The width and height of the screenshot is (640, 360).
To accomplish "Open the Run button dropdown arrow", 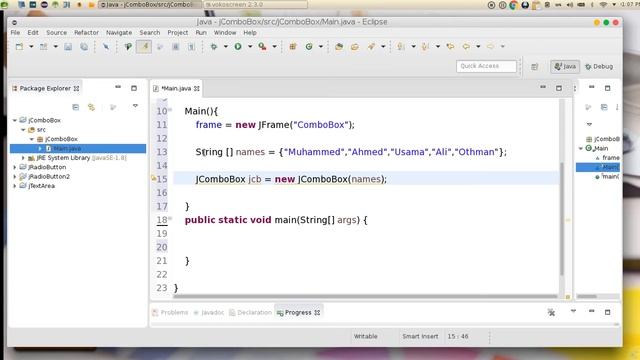I will (x=250, y=47).
